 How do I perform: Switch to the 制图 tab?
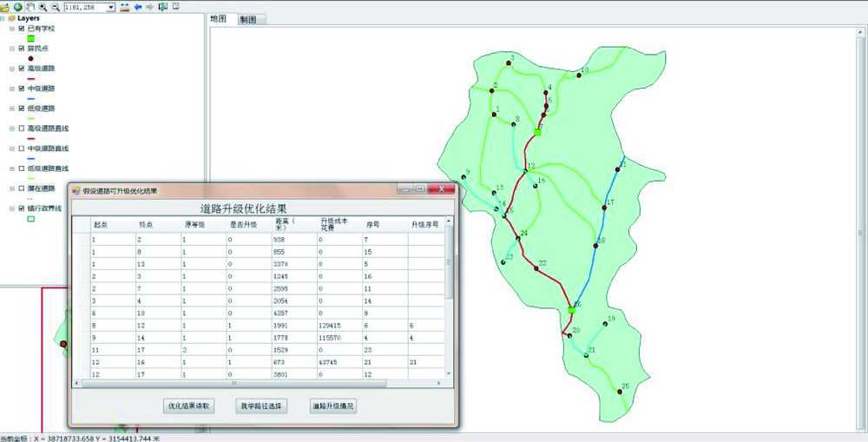(247, 20)
